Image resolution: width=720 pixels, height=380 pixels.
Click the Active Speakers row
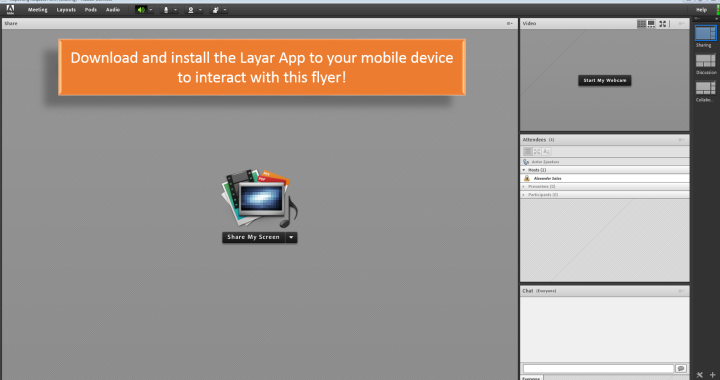point(605,162)
